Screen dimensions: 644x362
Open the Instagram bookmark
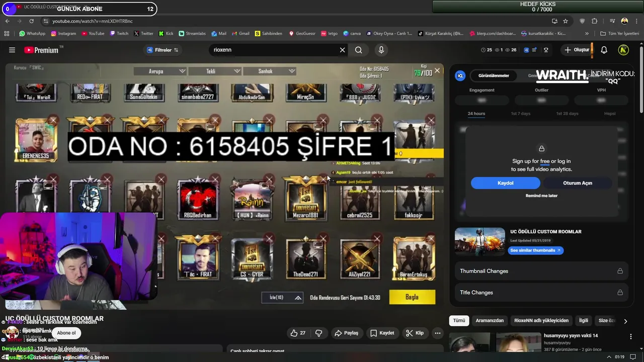[63, 34]
